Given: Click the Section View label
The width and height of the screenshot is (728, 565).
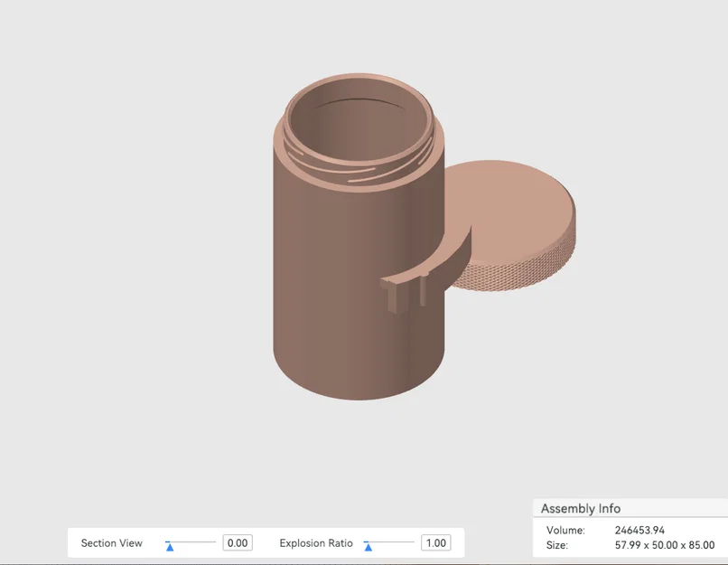Looking at the screenshot, I should click(111, 543).
